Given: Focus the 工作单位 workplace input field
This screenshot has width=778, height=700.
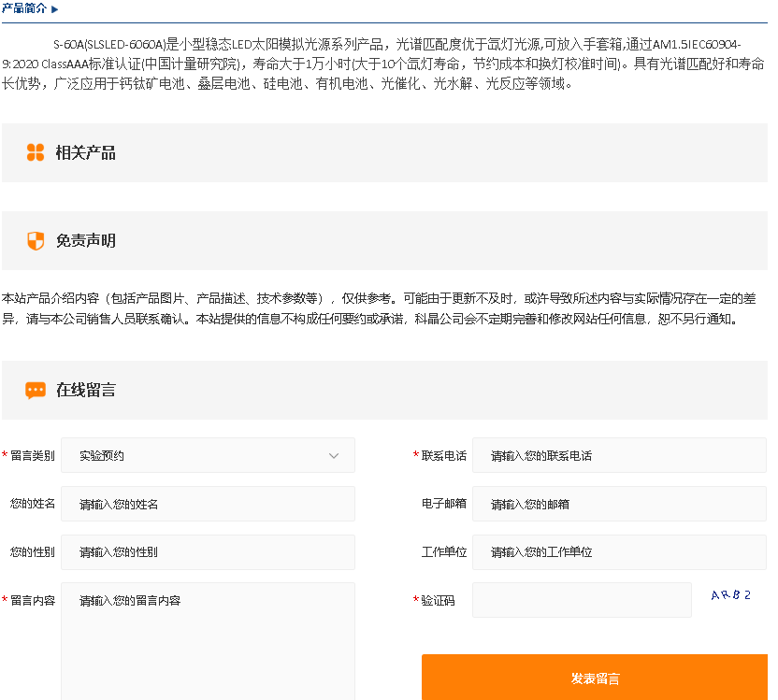Looking at the screenshot, I should click(x=619, y=552).
